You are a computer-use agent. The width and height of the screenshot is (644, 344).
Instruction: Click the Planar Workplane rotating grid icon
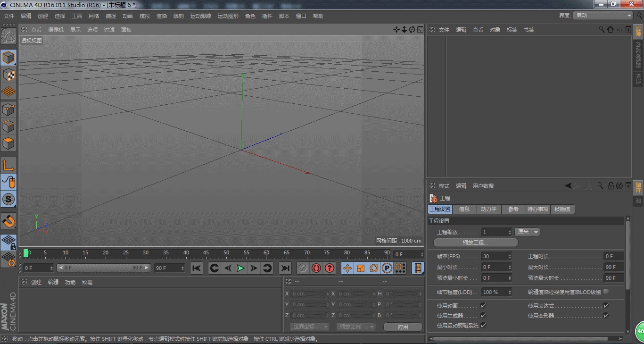8,260
